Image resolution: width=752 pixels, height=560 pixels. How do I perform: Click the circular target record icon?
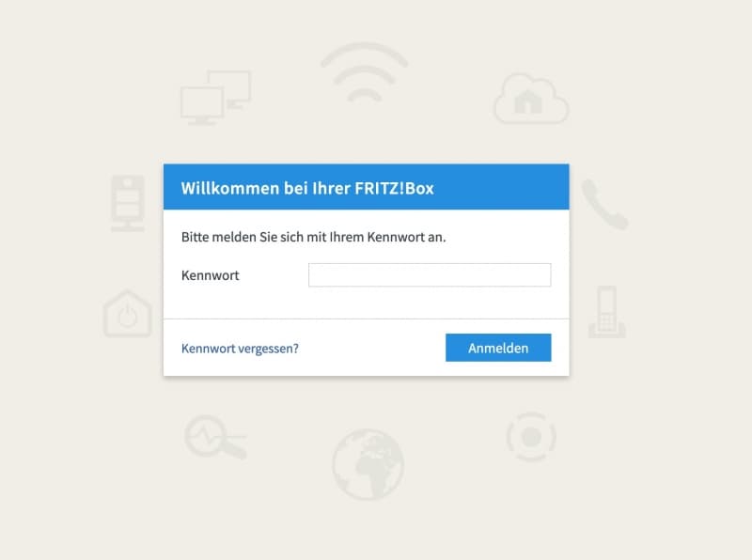point(531,437)
